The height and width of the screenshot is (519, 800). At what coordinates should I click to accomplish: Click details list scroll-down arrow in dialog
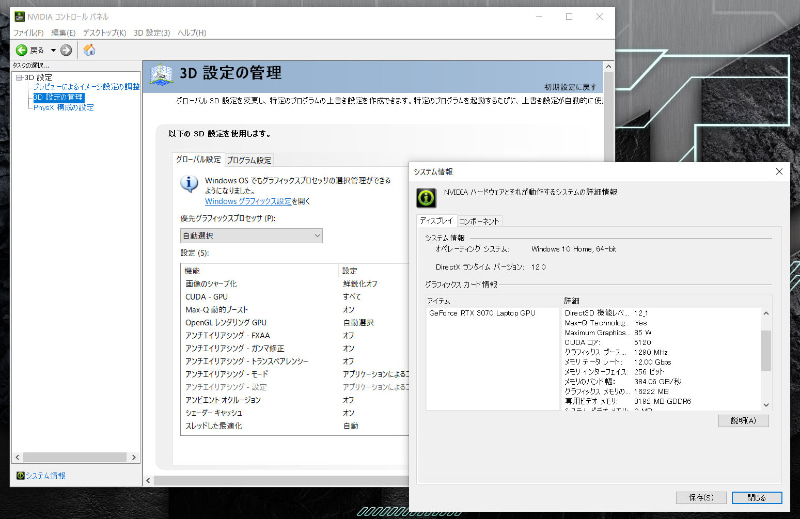coord(766,405)
